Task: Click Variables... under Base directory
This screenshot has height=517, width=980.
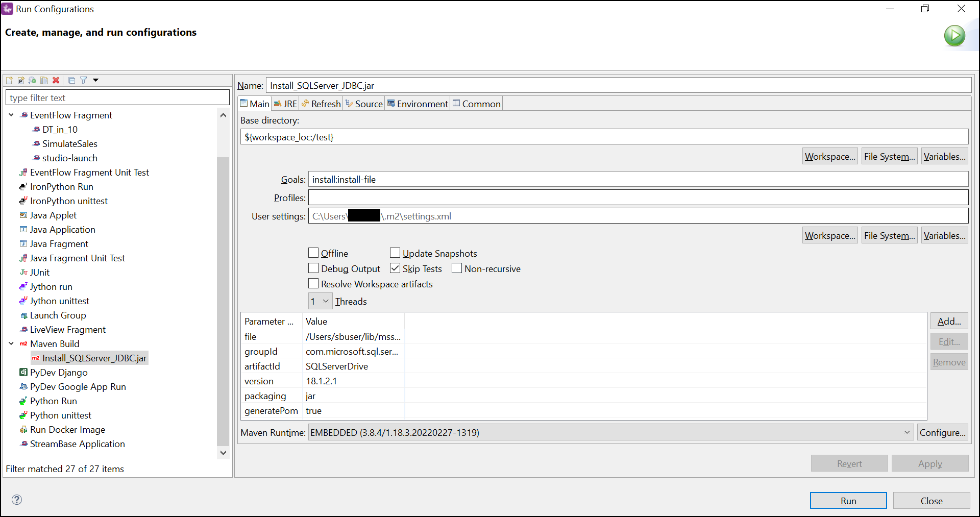Action: point(945,156)
